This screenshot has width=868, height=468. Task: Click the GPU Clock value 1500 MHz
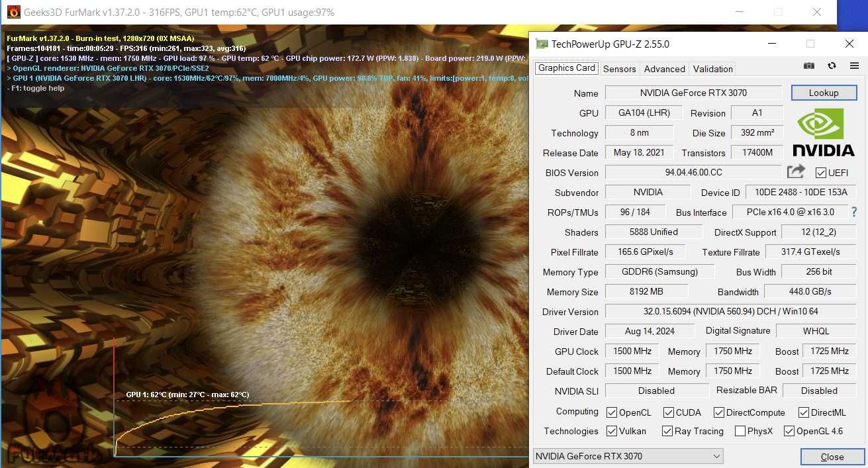tap(632, 351)
